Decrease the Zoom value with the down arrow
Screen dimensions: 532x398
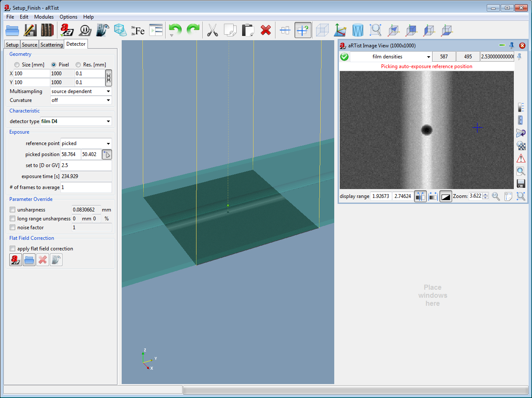486,198
